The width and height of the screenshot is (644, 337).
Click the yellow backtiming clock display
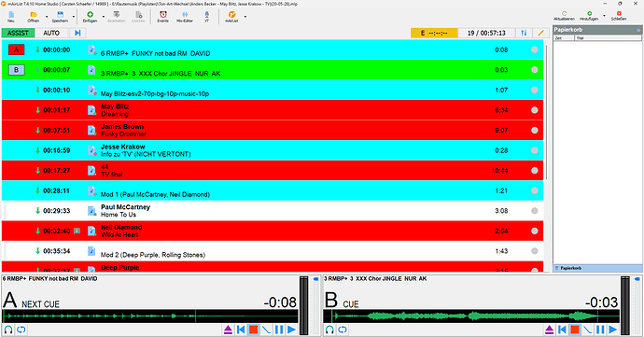(434, 33)
